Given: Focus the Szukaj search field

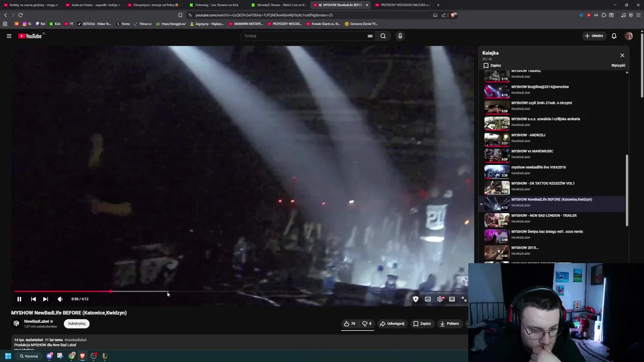Looking at the screenshot, I should [x=304, y=36].
